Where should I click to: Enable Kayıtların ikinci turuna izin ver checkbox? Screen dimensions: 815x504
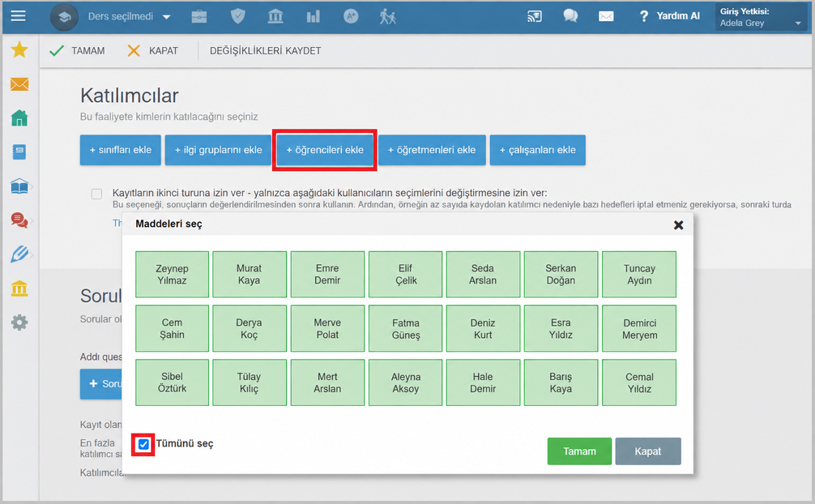(x=96, y=194)
